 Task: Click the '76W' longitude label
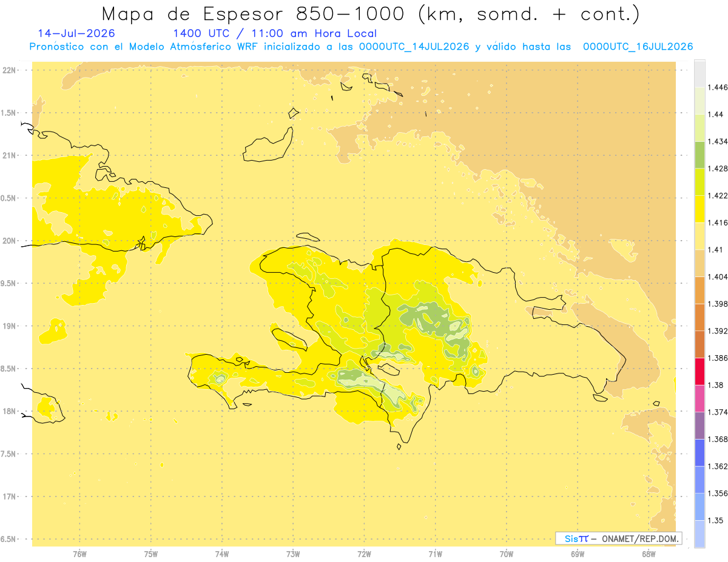(79, 554)
